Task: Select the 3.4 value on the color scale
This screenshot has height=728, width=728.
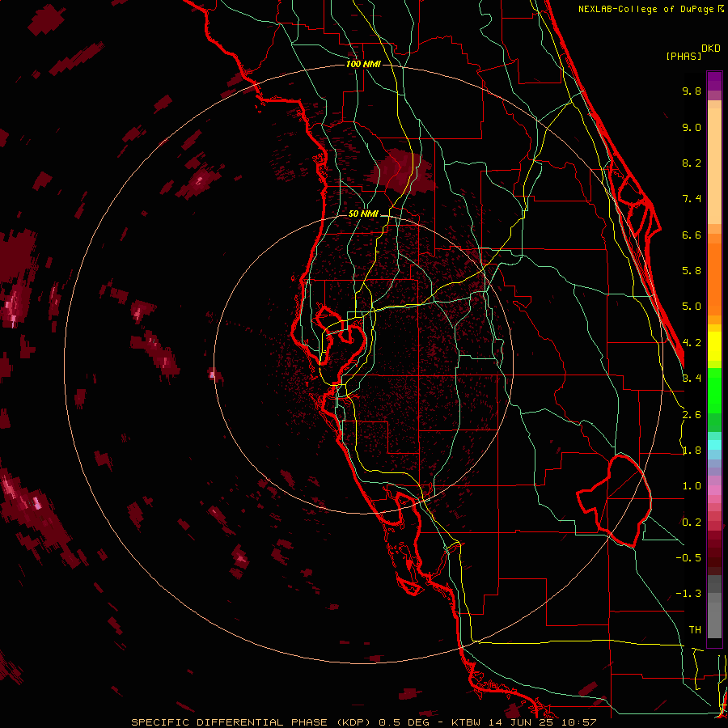Action: click(692, 379)
